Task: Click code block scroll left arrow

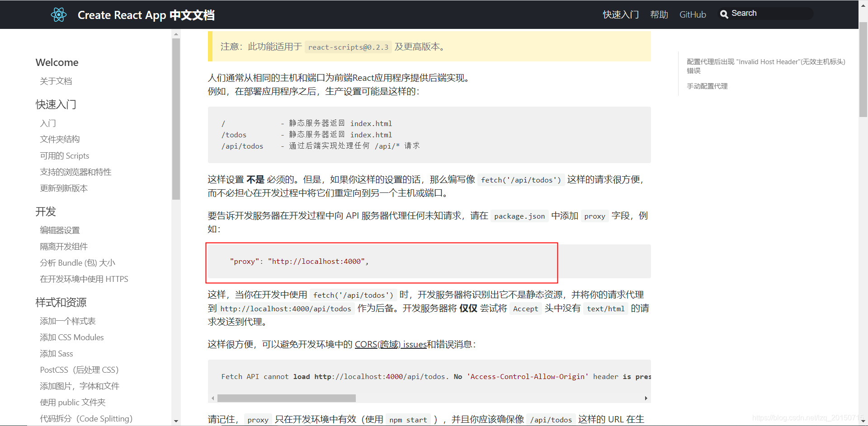Action: (213, 398)
